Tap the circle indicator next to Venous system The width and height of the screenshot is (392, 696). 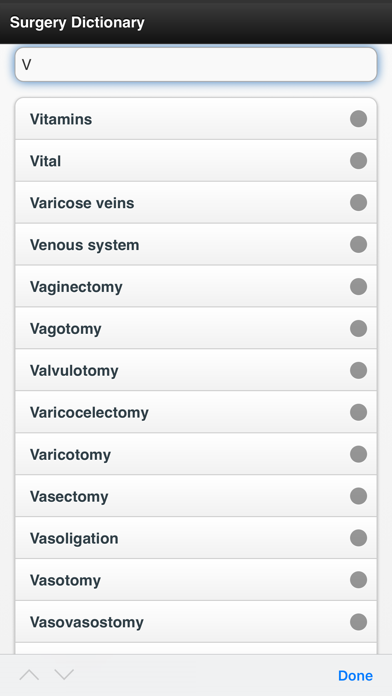pos(358,244)
